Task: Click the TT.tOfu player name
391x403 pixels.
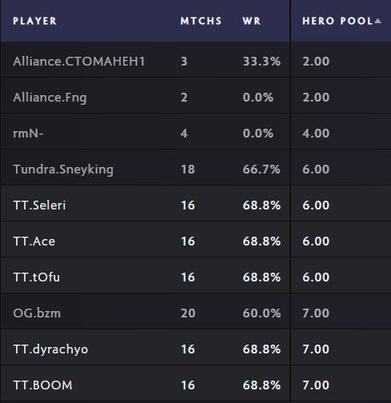Action: pos(37,277)
